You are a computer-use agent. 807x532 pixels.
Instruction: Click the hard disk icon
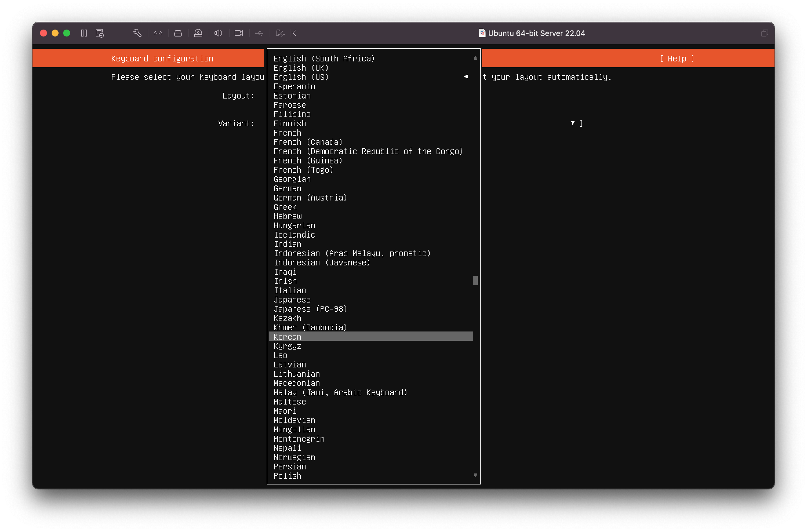(x=178, y=33)
